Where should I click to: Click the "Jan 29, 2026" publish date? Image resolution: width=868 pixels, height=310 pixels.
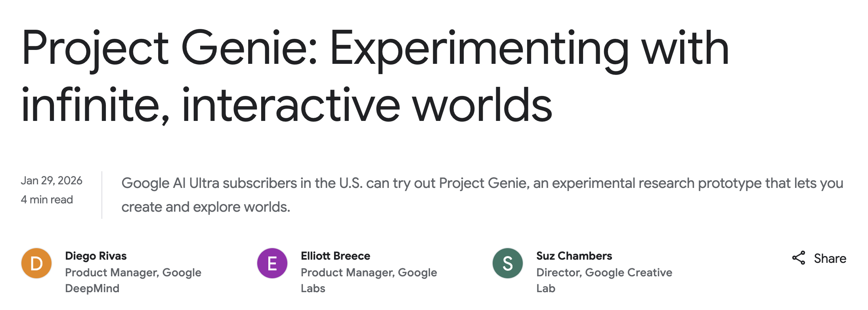coord(52,181)
